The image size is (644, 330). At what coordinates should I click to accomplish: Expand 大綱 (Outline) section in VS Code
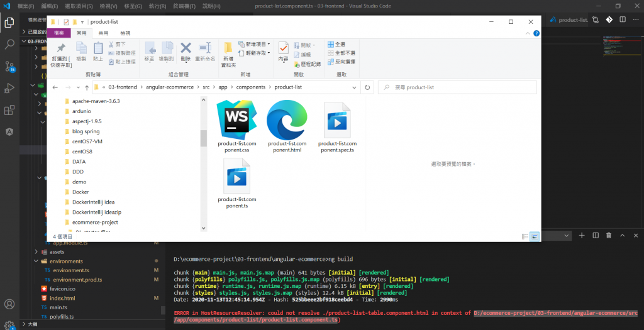point(25,324)
